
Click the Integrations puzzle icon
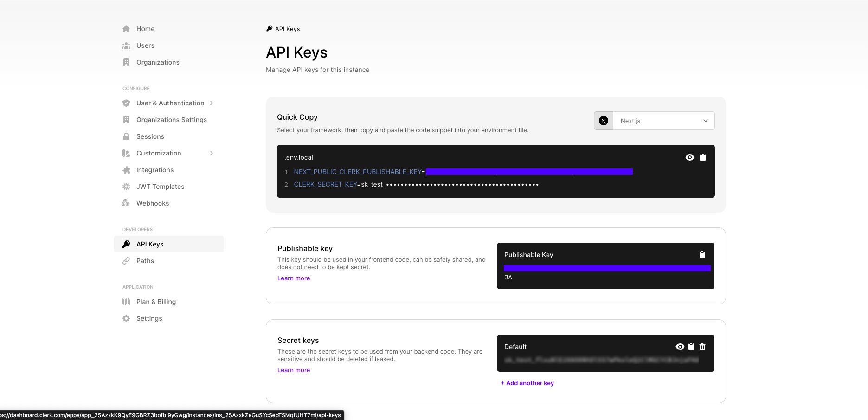[126, 170]
